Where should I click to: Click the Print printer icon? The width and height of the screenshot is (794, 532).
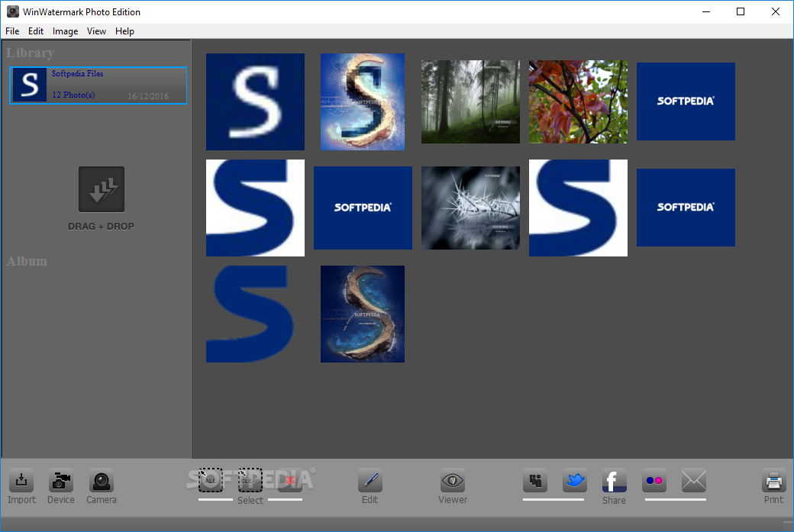tap(773, 480)
